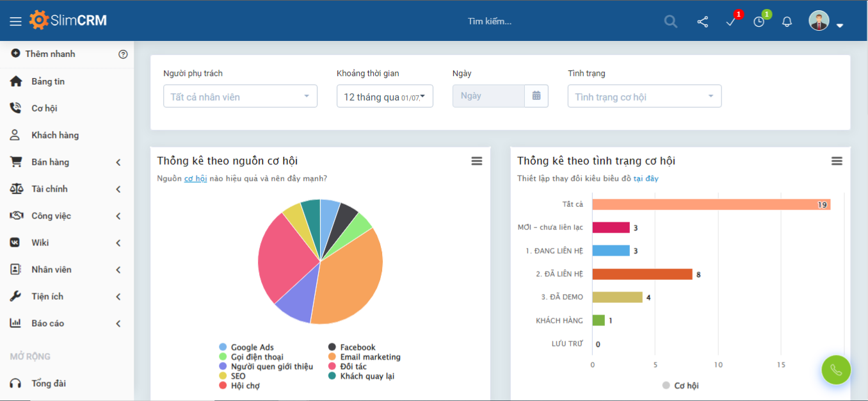Select Tổng đài under Mở rộng
Viewport: 868px width, 401px height.
point(48,382)
